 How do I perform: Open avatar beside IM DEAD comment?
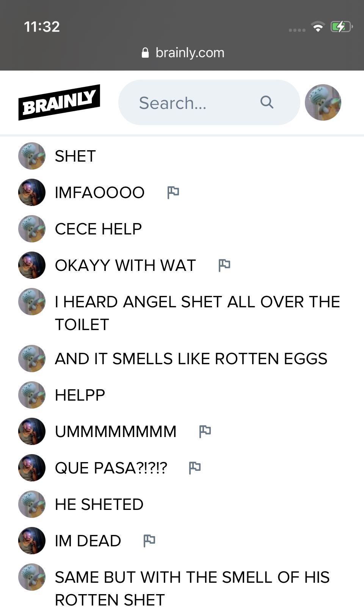pos(32,541)
